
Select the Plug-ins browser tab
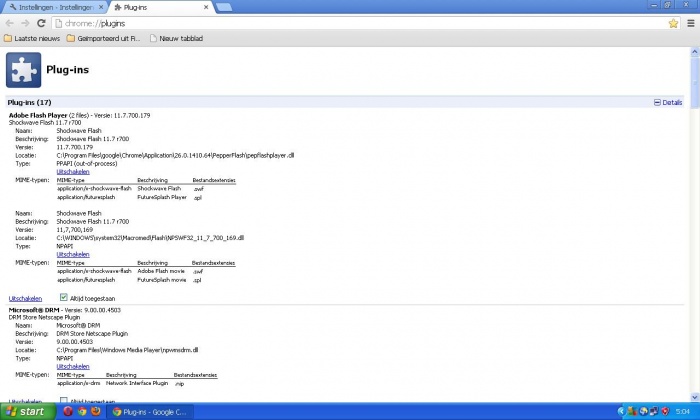[x=161, y=7]
